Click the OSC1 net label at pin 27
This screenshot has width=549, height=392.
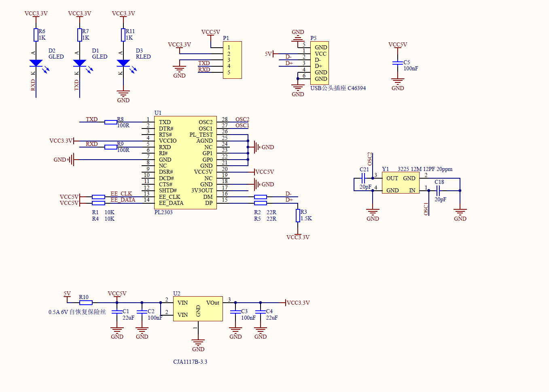click(x=242, y=125)
